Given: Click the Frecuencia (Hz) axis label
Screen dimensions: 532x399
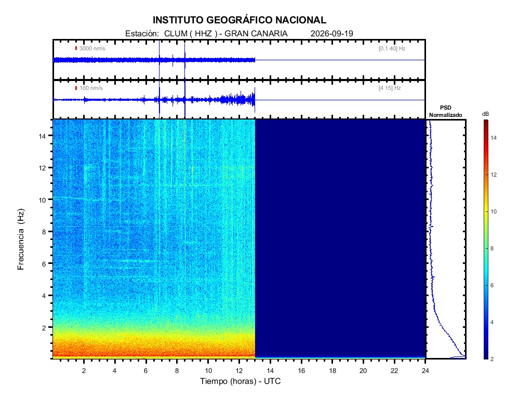Looking at the screenshot, I should click(21, 239).
